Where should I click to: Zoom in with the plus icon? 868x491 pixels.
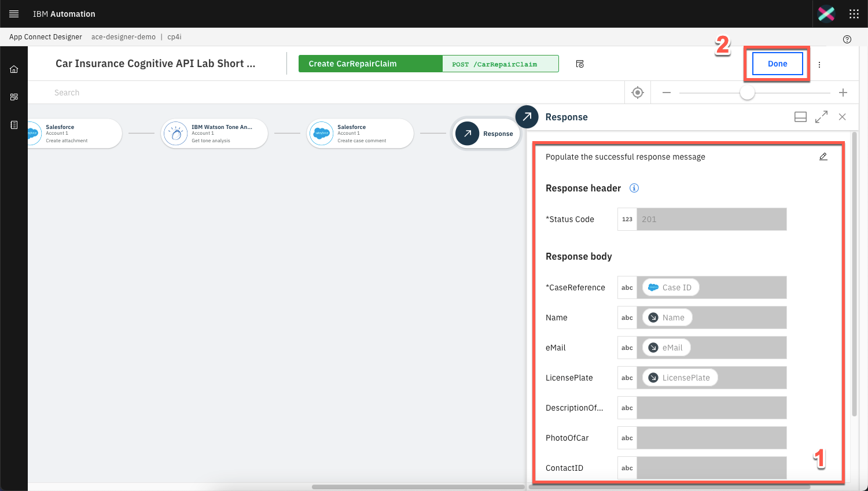pos(843,93)
